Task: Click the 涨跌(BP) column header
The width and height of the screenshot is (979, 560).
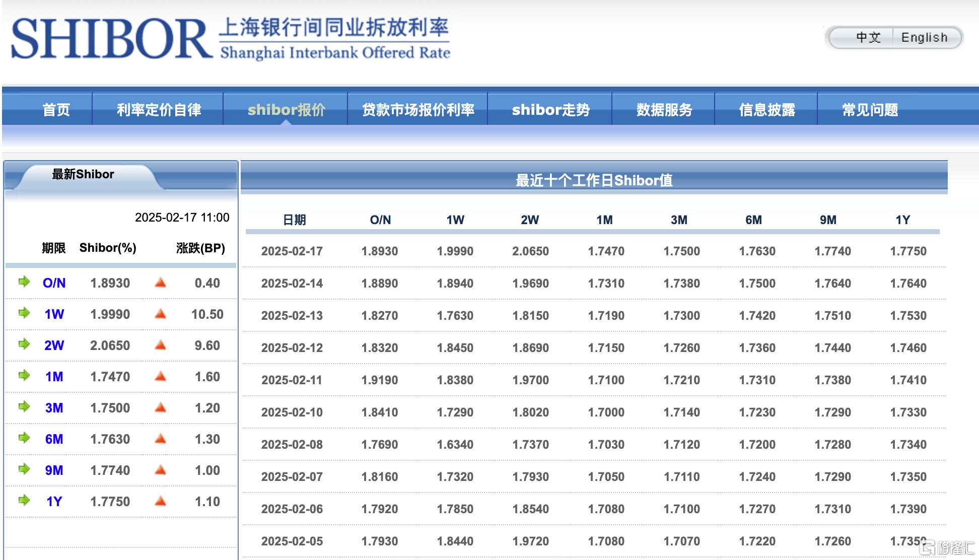Action: [201, 248]
